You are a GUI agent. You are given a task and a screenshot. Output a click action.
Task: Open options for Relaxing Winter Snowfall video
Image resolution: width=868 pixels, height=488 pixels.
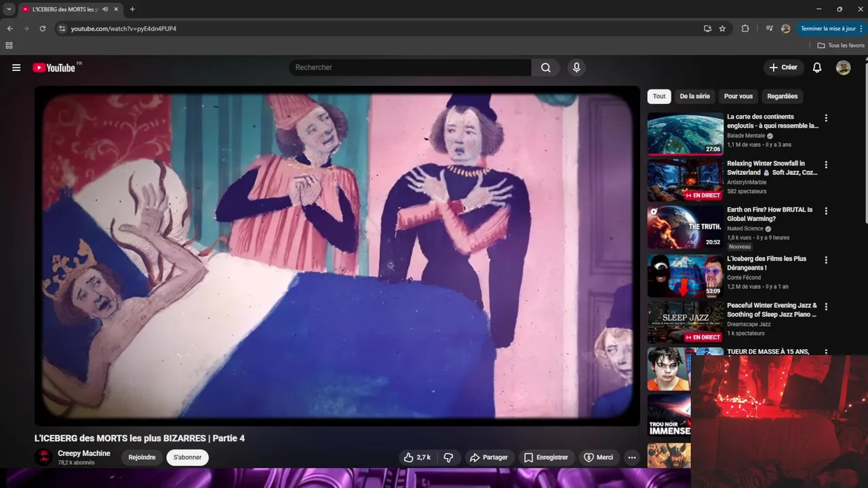tap(826, 165)
